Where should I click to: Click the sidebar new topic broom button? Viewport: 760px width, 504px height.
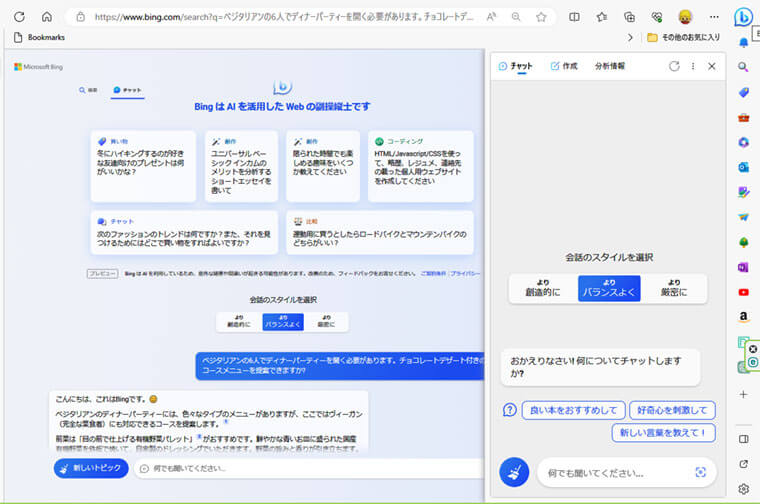[514, 472]
